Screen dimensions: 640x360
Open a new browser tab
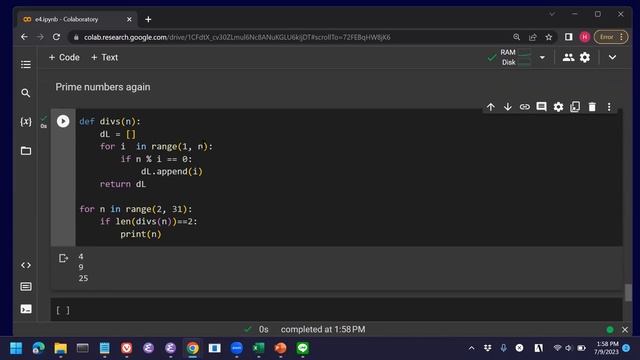tap(148, 19)
